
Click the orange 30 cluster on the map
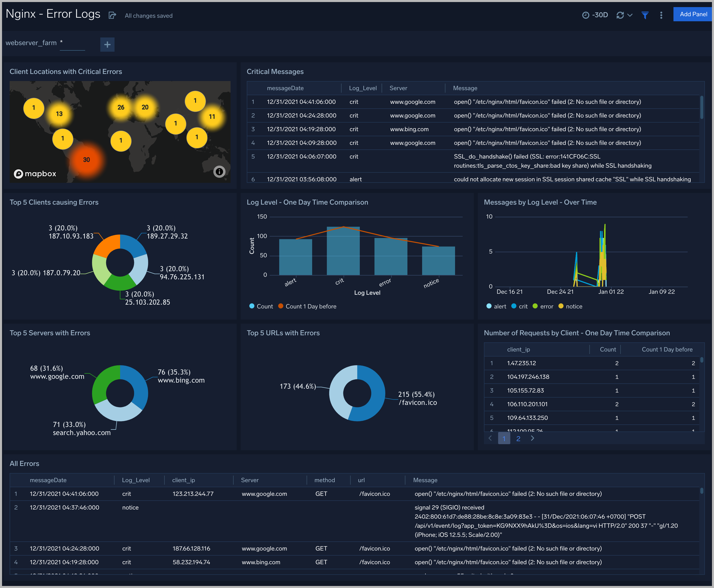tap(86, 160)
